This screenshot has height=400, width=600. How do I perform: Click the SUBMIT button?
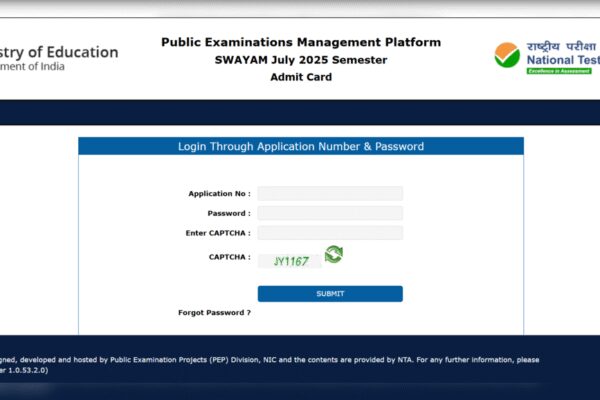pyautogui.click(x=330, y=294)
